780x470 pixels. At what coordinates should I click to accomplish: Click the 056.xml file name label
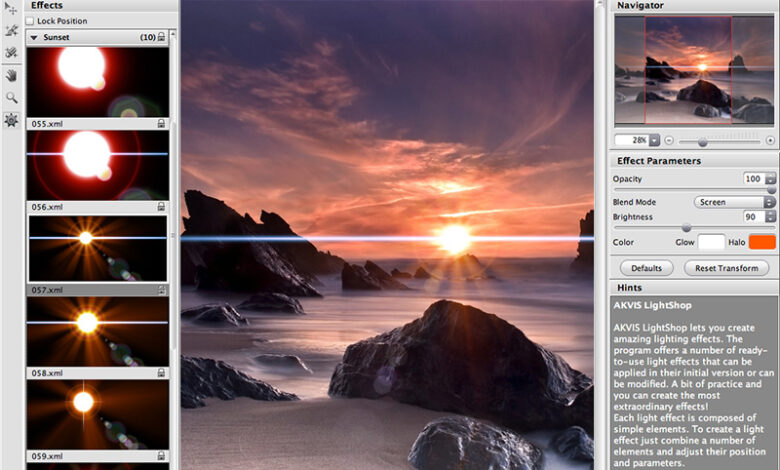click(x=47, y=206)
